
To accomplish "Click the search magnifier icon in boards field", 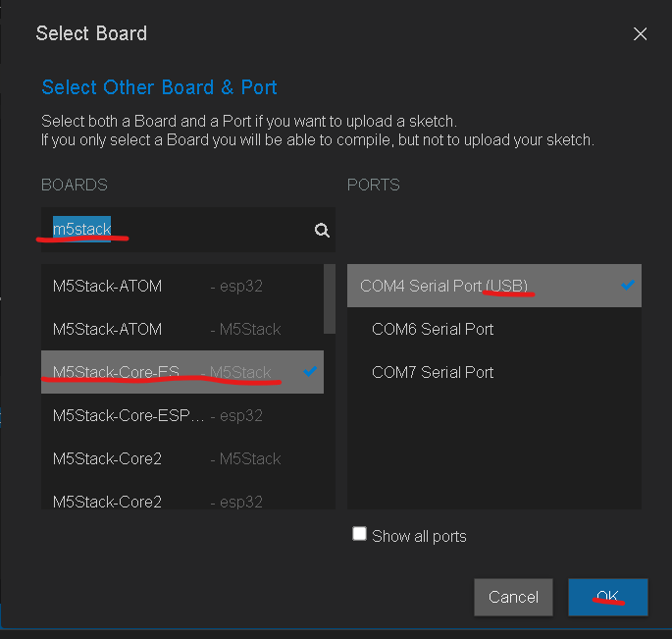I will [322, 231].
